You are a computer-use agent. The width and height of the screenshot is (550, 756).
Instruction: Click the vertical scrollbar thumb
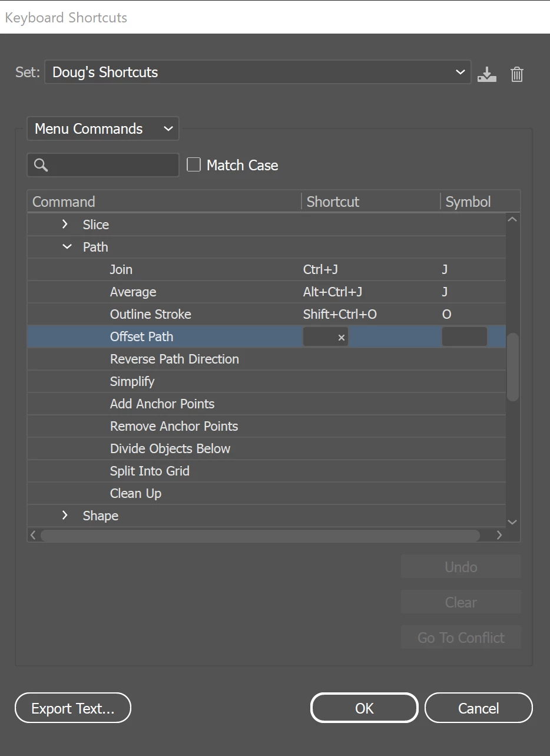[x=513, y=367]
